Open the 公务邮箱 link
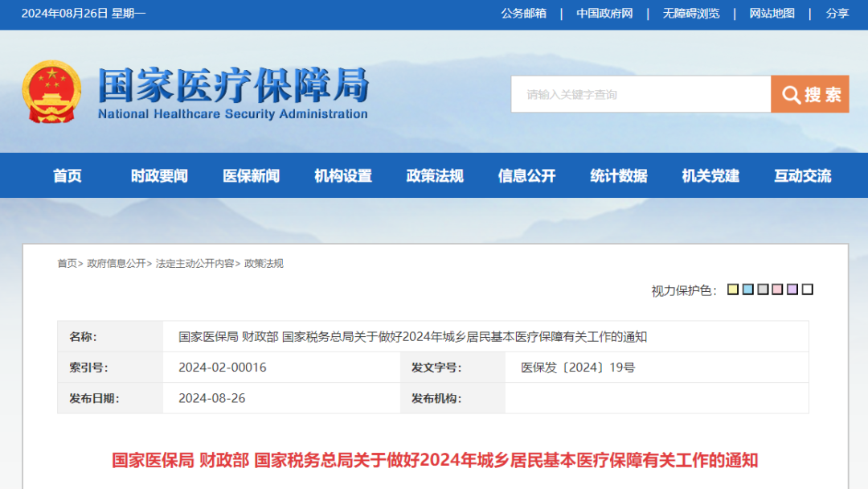This screenshot has height=489, width=868. tap(524, 14)
